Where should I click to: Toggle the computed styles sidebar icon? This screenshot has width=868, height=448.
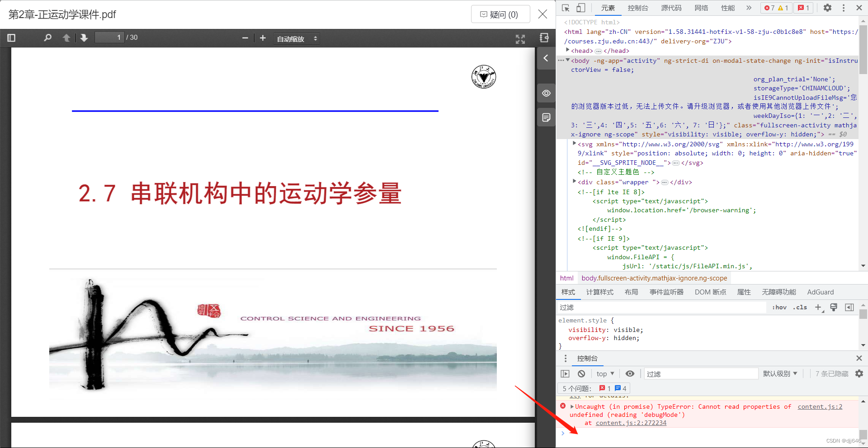[849, 308]
